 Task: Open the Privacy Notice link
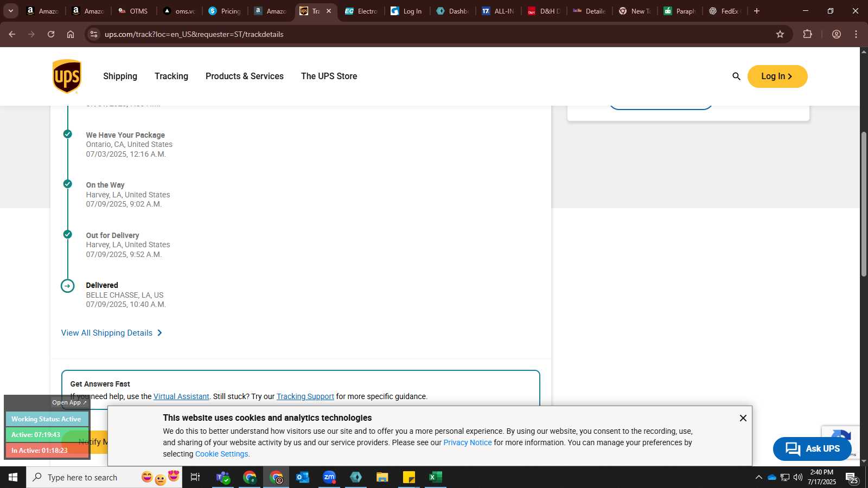468,443
